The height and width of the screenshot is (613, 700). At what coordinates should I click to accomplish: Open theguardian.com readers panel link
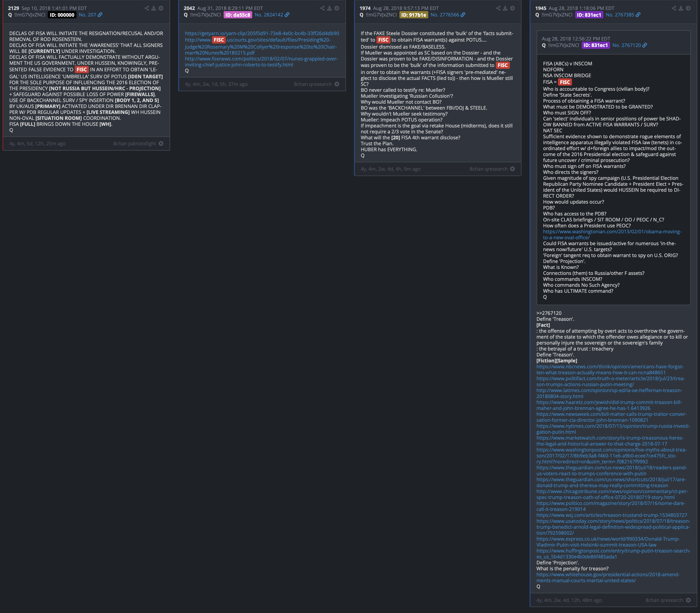612,471
